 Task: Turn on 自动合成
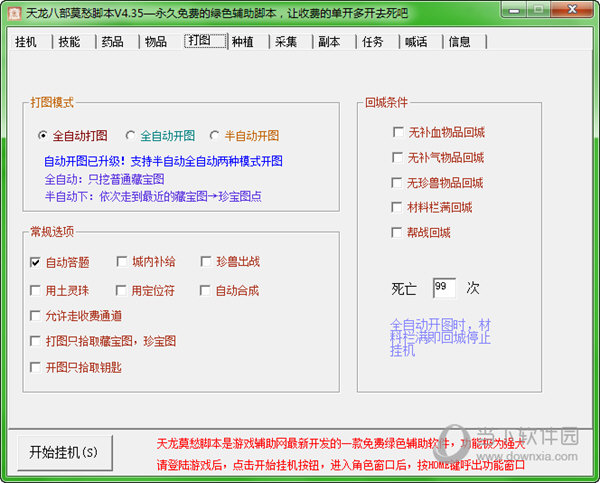coord(205,290)
